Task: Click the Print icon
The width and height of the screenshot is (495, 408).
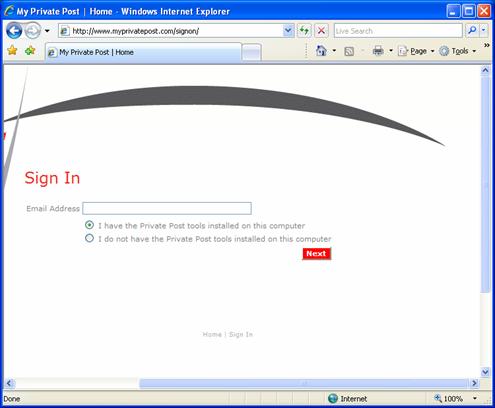Action: [x=378, y=51]
